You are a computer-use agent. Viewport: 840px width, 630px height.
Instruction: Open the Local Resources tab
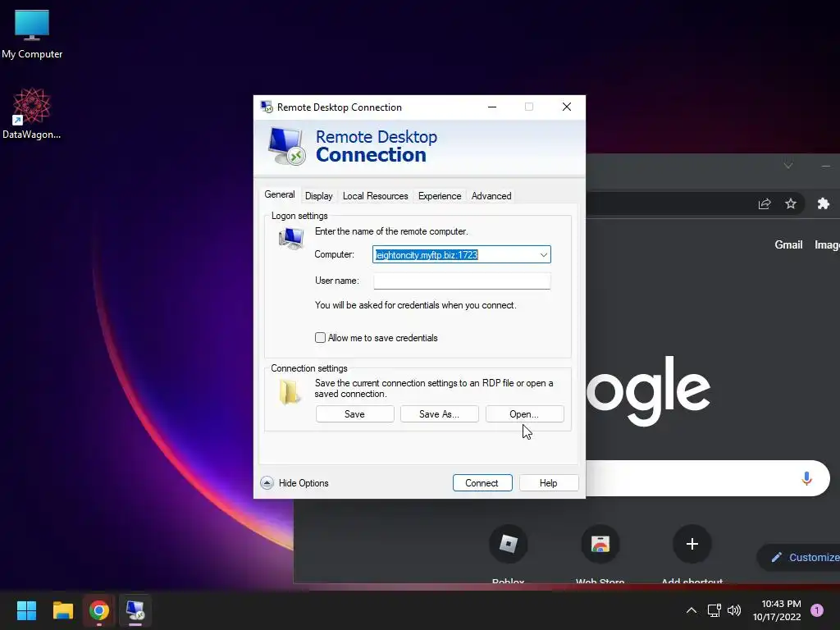pos(376,196)
